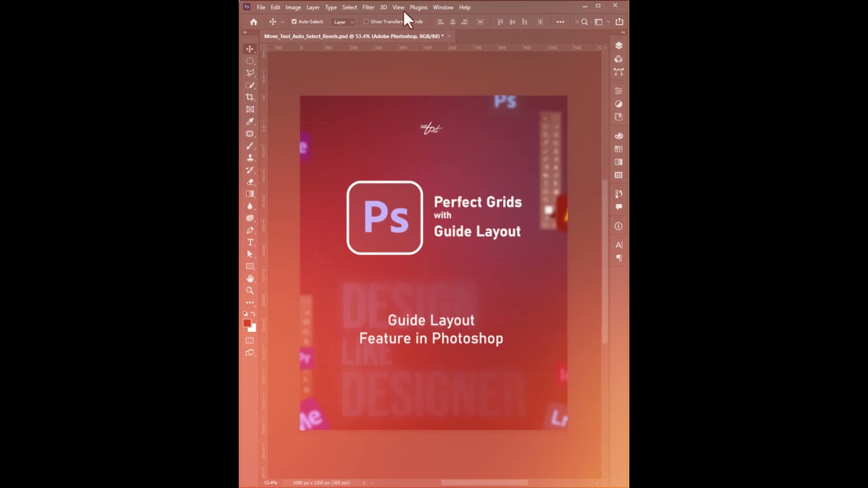This screenshot has height=488, width=868.
Task: Open the Layer menu
Action: tap(313, 7)
